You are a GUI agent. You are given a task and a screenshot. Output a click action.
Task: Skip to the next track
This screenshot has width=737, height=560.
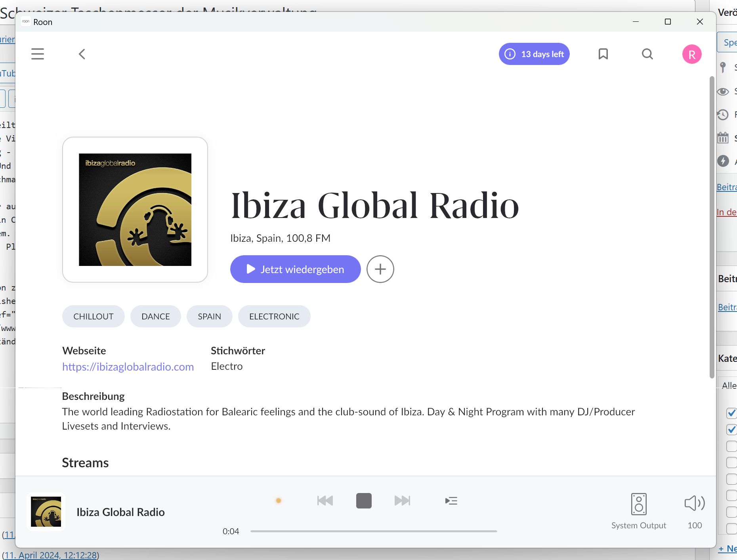403,501
